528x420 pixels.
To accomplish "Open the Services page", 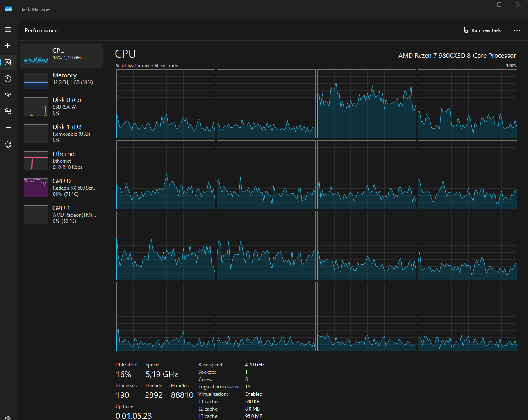I will click(8, 144).
